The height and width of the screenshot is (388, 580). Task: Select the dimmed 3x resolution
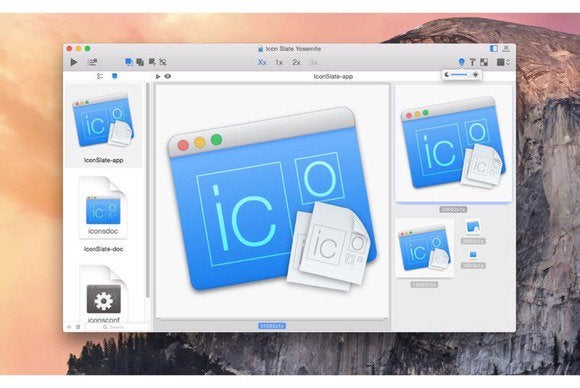[314, 62]
